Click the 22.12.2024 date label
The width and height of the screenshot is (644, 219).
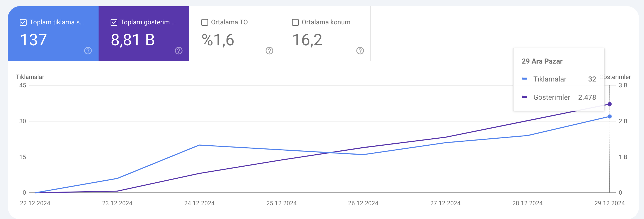(35, 203)
